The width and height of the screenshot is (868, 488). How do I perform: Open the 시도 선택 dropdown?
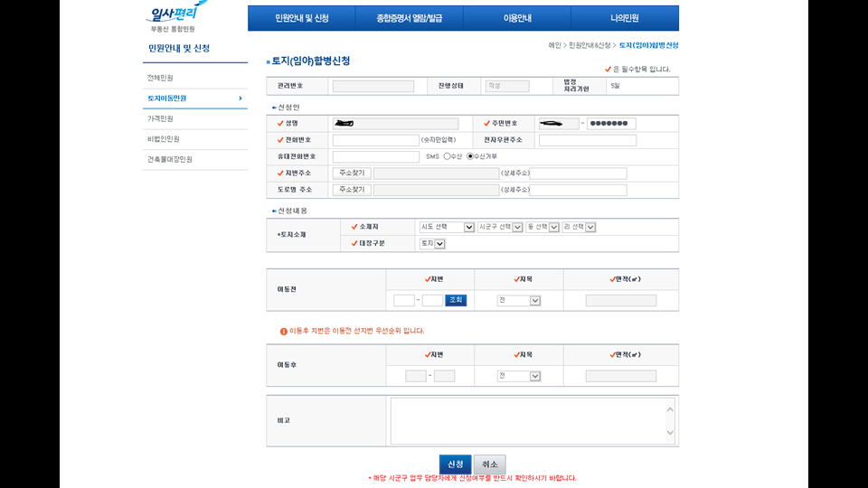(x=447, y=227)
